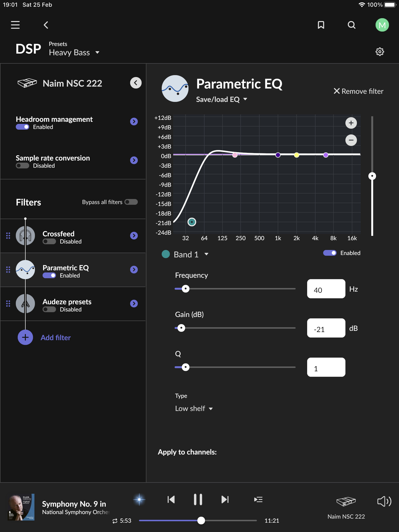Disable Headroom management toggle
The height and width of the screenshot is (532, 399).
pos(22,127)
